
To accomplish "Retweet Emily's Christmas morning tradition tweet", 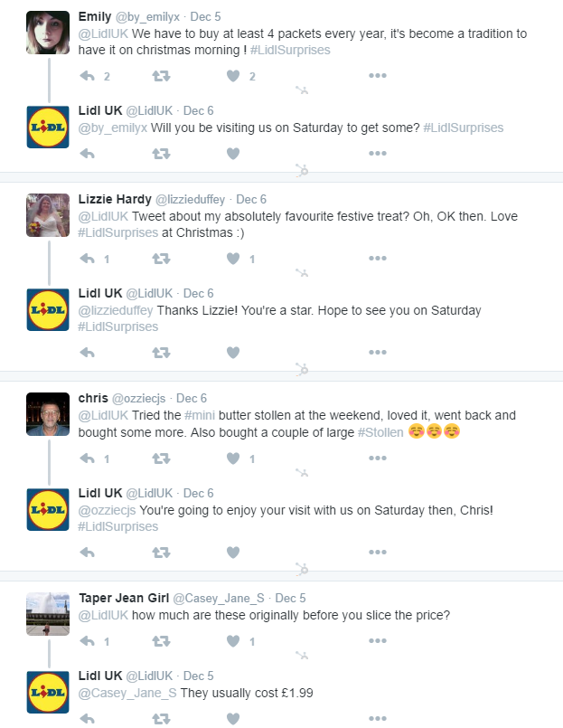I will click(161, 76).
